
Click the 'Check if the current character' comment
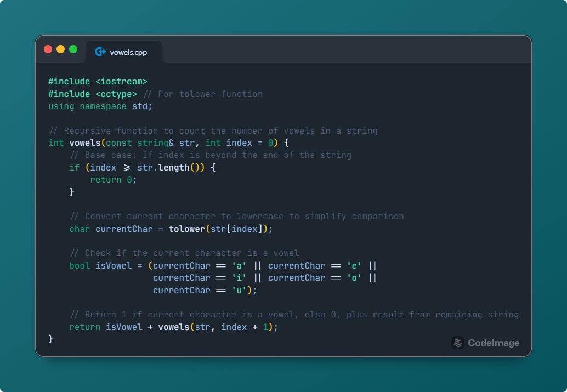pos(184,253)
